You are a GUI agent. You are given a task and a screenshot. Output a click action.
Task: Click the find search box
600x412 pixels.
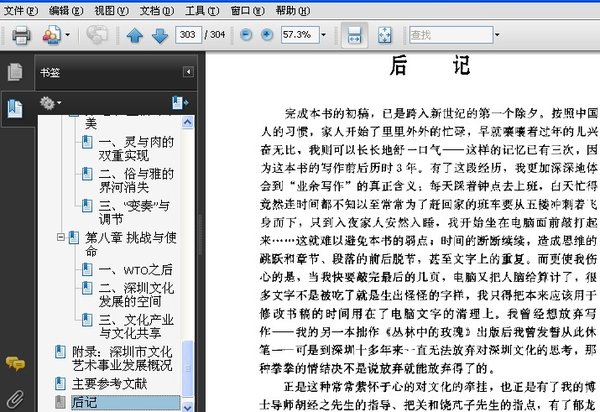pos(451,35)
